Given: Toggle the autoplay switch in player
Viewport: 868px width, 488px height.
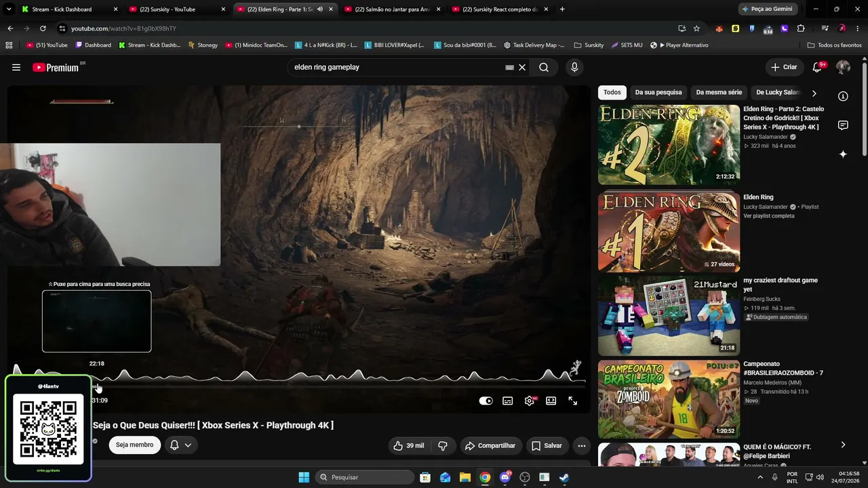Looking at the screenshot, I should 486,401.
